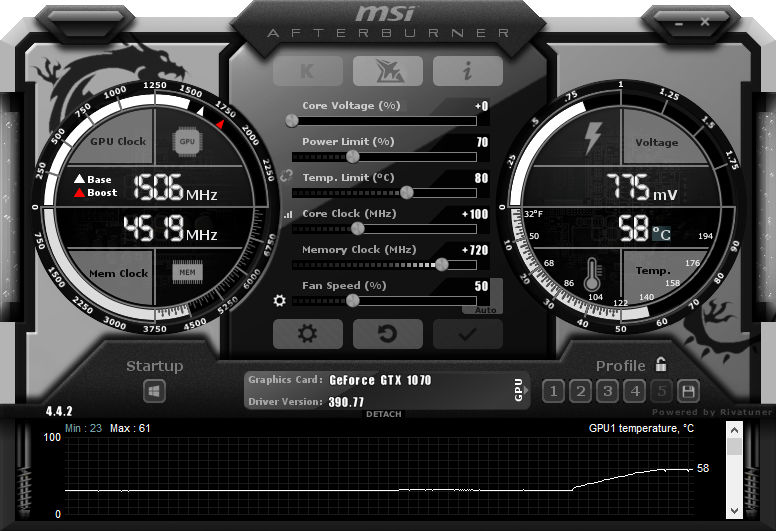776x531 pixels.
Task: Click the Core Voltage slider handle
Action: point(292,121)
